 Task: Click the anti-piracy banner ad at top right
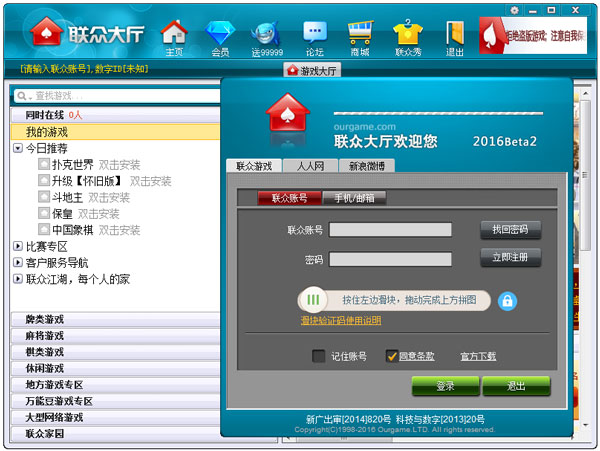tap(533, 36)
